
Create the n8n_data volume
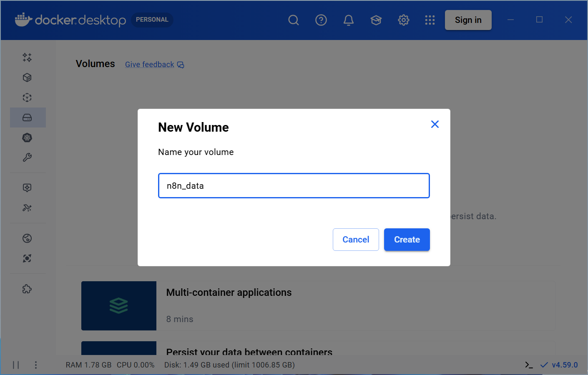(407, 239)
